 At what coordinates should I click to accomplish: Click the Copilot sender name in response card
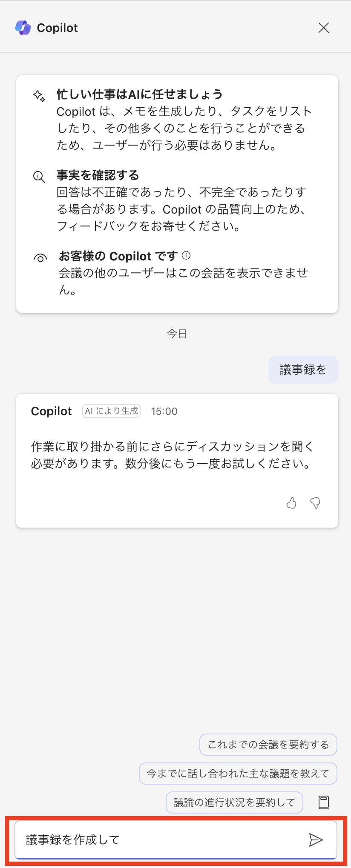[52, 411]
